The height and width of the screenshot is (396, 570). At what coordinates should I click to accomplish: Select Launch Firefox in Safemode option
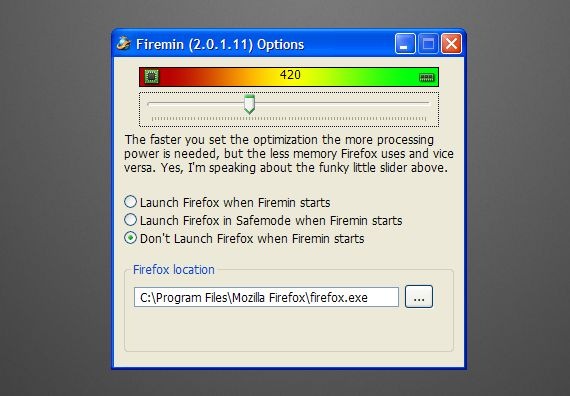(263, 220)
